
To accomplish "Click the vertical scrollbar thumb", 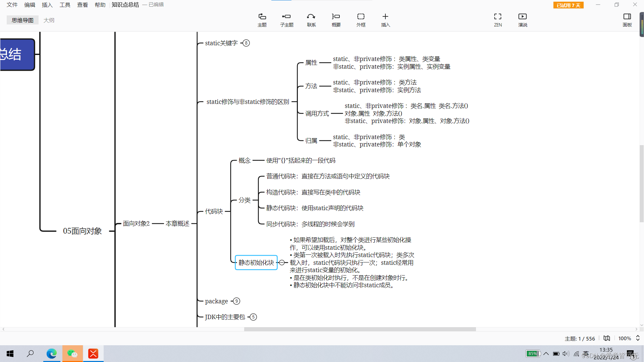I will pyautogui.click(x=641, y=184).
